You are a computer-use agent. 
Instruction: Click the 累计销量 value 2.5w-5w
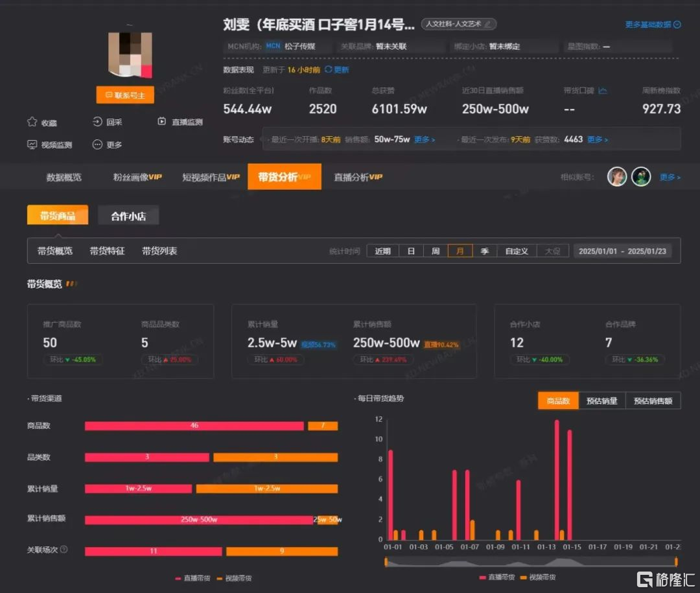[x=272, y=342]
